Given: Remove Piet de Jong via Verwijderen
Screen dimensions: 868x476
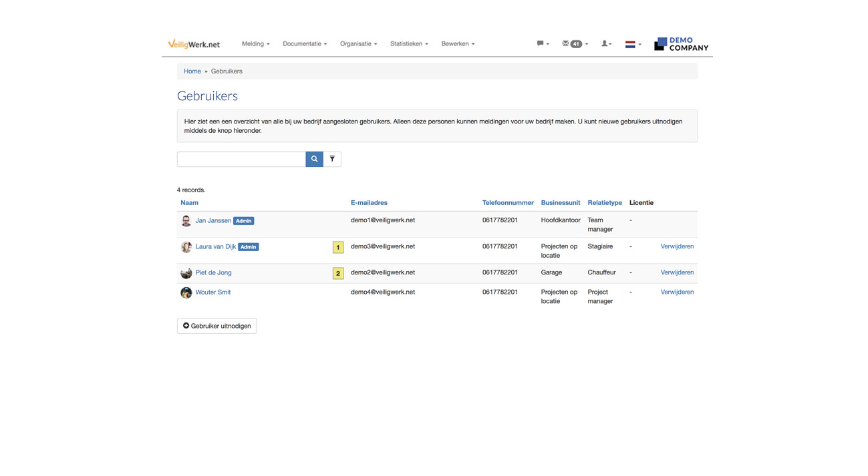Looking at the screenshot, I should pyautogui.click(x=677, y=272).
